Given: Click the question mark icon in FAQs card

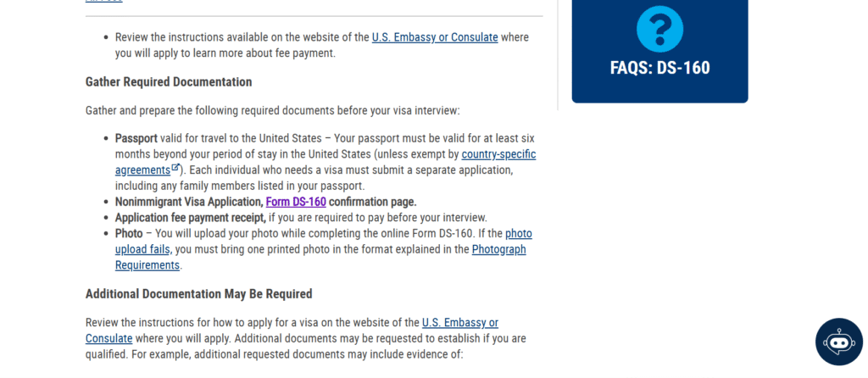Looking at the screenshot, I should coord(659,27).
